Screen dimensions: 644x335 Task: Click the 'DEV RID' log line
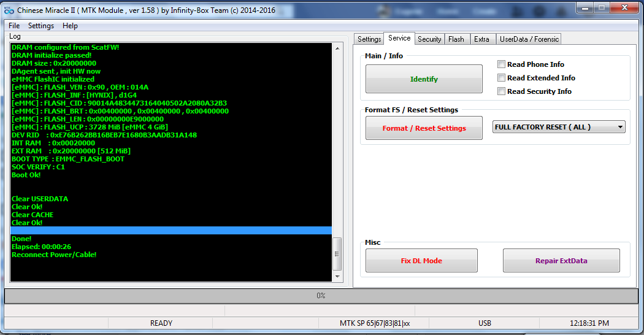(x=104, y=135)
